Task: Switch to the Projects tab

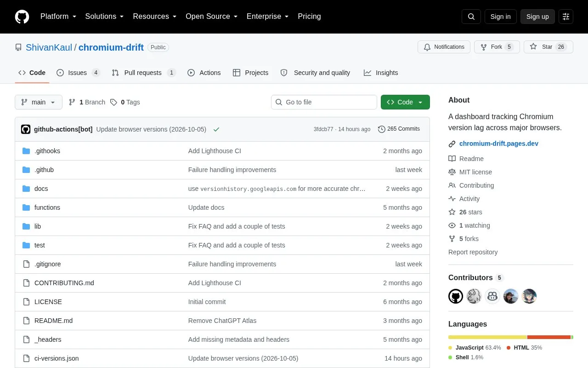Action: coord(250,73)
